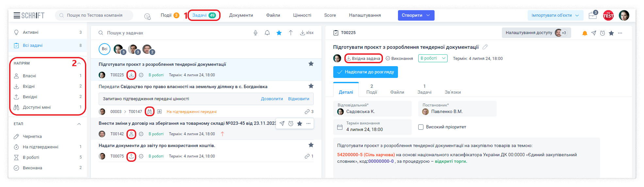This screenshot has width=644, height=187.
Task: Toggle the blue star favorites filter
Action: tap(279, 33)
